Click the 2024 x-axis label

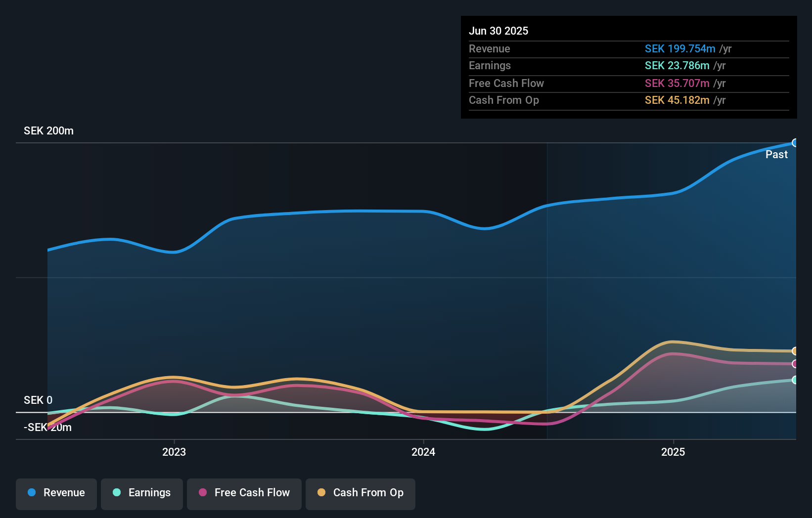(x=423, y=452)
